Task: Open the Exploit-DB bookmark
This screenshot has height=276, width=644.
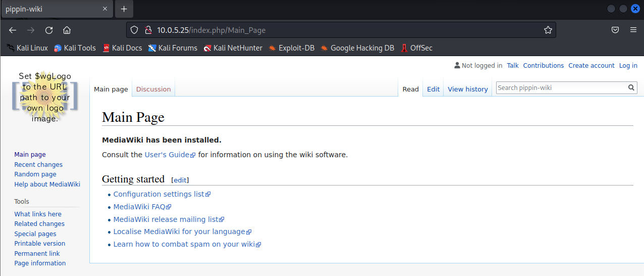Action: pyautogui.click(x=292, y=48)
